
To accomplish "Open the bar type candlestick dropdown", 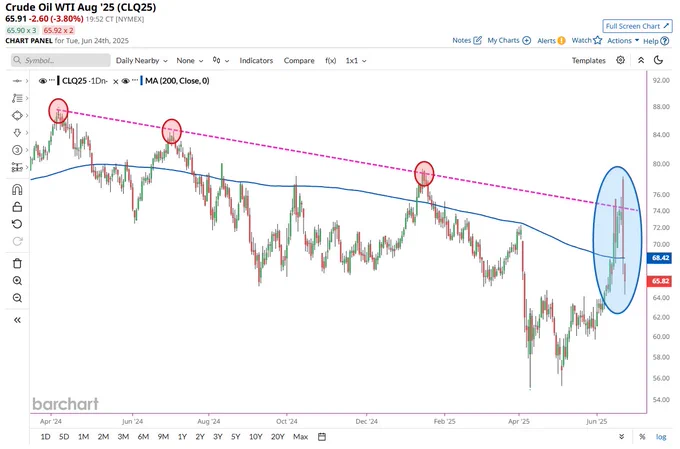I will [220, 60].
